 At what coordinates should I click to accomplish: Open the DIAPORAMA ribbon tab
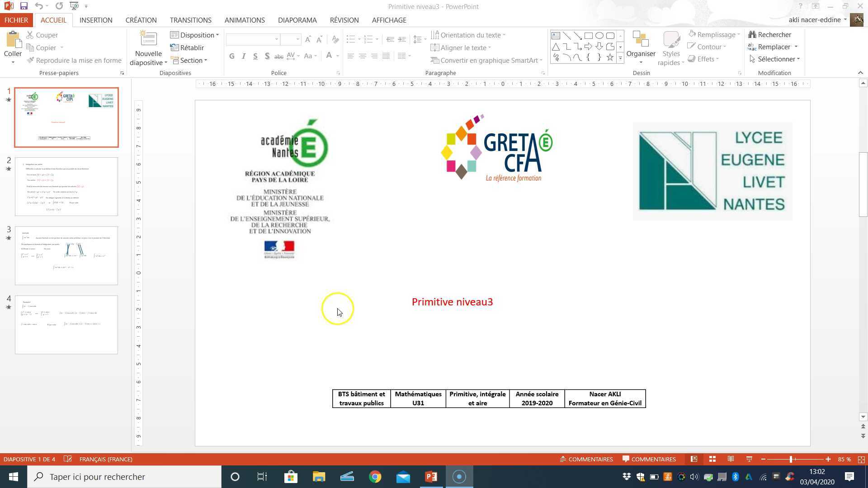click(x=297, y=20)
